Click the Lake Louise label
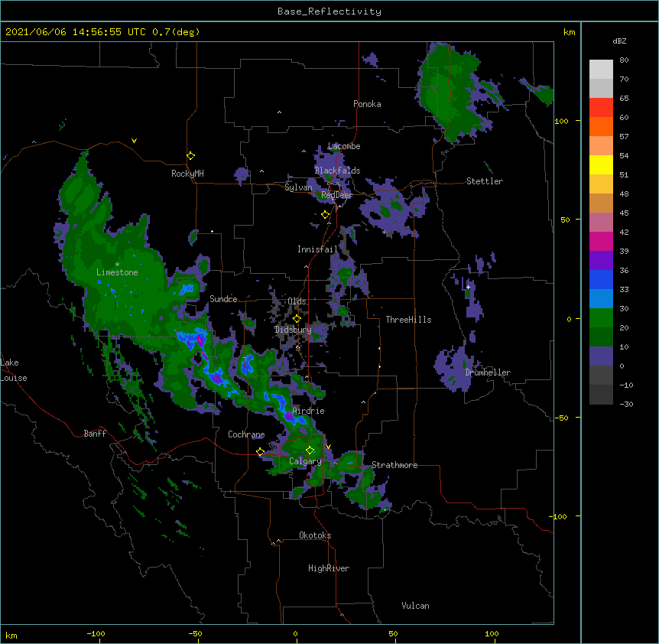This screenshot has width=659, height=644. click(x=14, y=370)
